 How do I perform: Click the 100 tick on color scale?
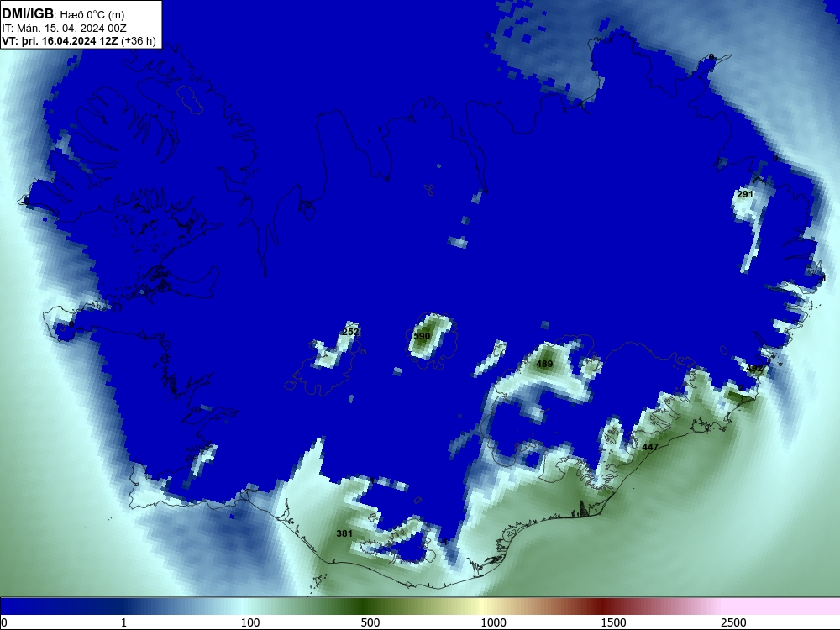(250, 622)
